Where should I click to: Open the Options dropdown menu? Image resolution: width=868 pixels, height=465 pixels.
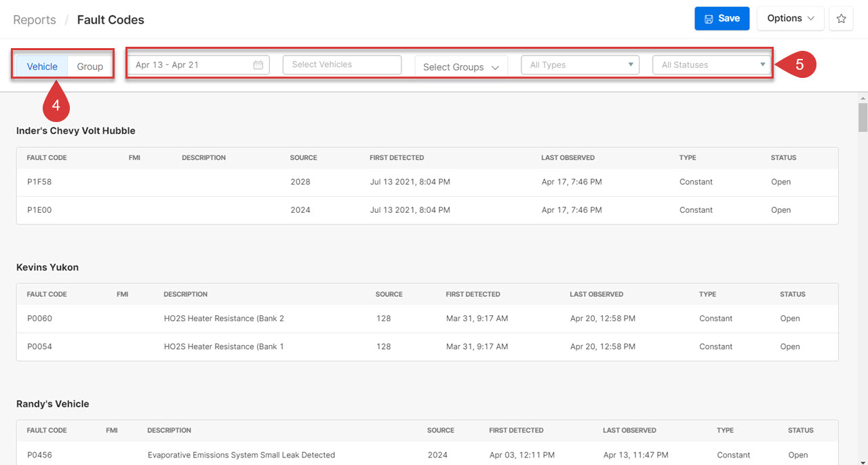point(790,19)
